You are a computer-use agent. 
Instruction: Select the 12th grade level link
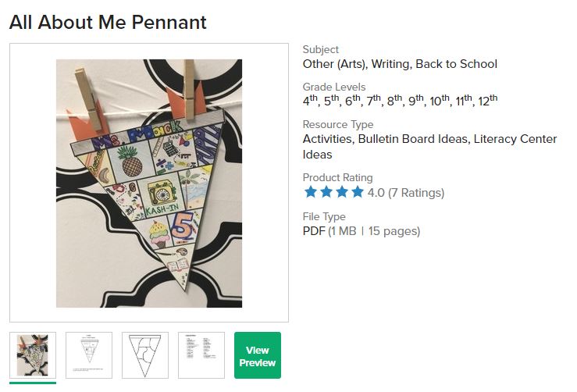pos(487,101)
